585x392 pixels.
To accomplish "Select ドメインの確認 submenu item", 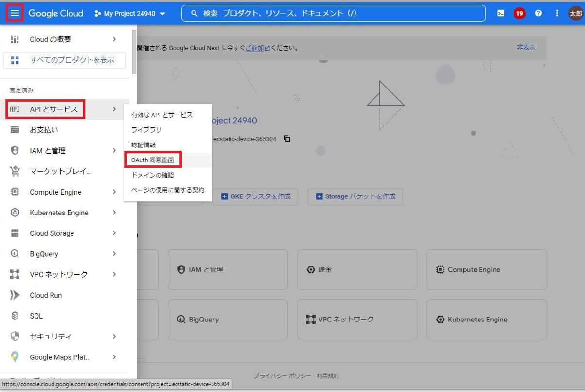I will (168, 175).
